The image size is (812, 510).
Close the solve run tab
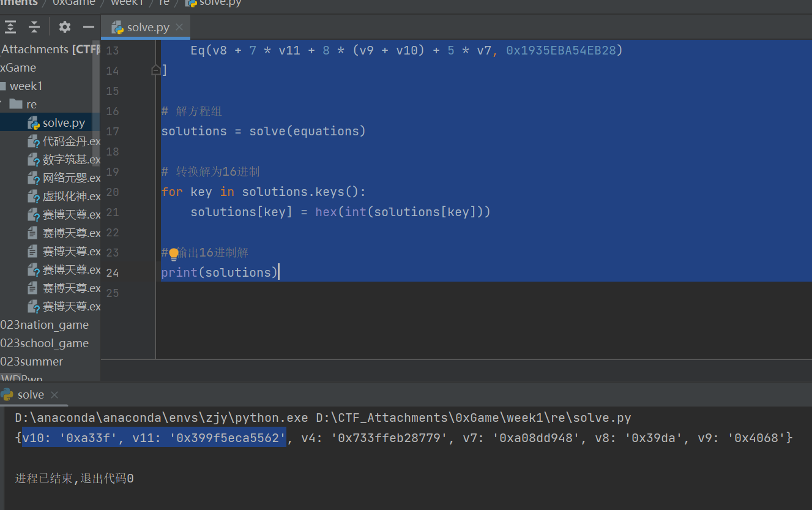tap(53, 394)
